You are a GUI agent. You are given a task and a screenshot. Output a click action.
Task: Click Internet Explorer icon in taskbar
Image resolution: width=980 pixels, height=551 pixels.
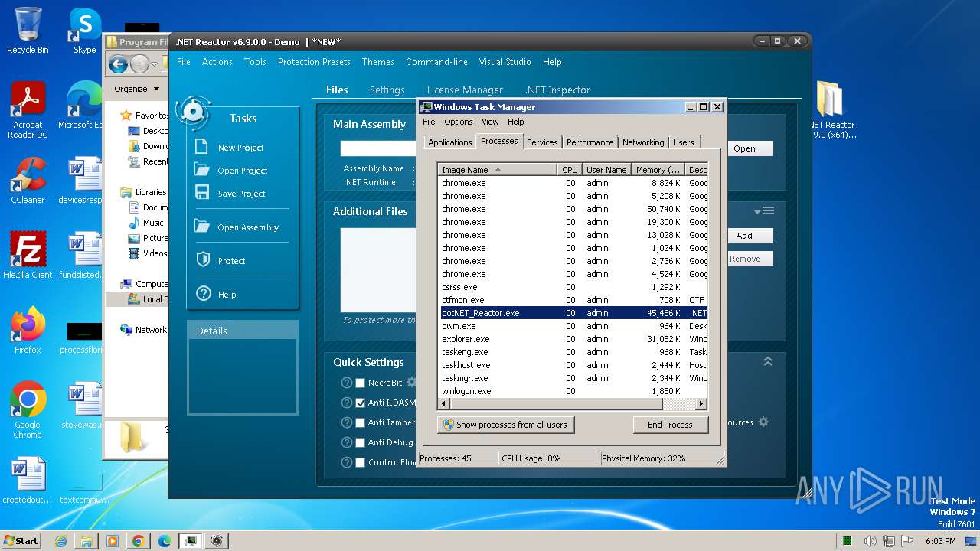[x=60, y=541]
